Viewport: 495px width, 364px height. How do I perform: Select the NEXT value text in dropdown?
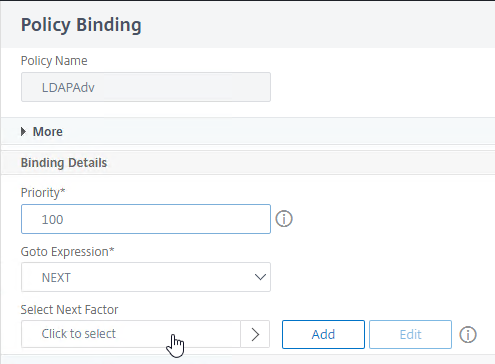[x=56, y=278]
